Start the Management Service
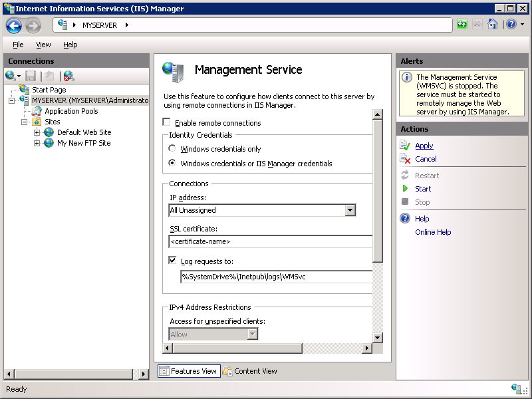The image size is (532, 399). click(423, 188)
